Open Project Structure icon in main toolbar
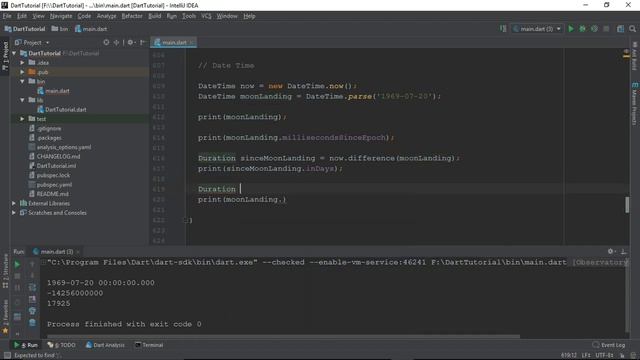640x360 pixels. point(620,29)
